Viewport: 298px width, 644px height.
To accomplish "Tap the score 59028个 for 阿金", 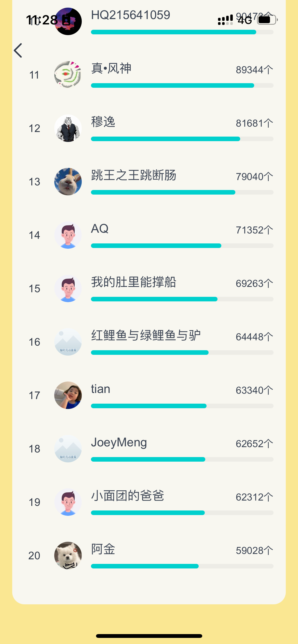I will [x=254, y=550].
